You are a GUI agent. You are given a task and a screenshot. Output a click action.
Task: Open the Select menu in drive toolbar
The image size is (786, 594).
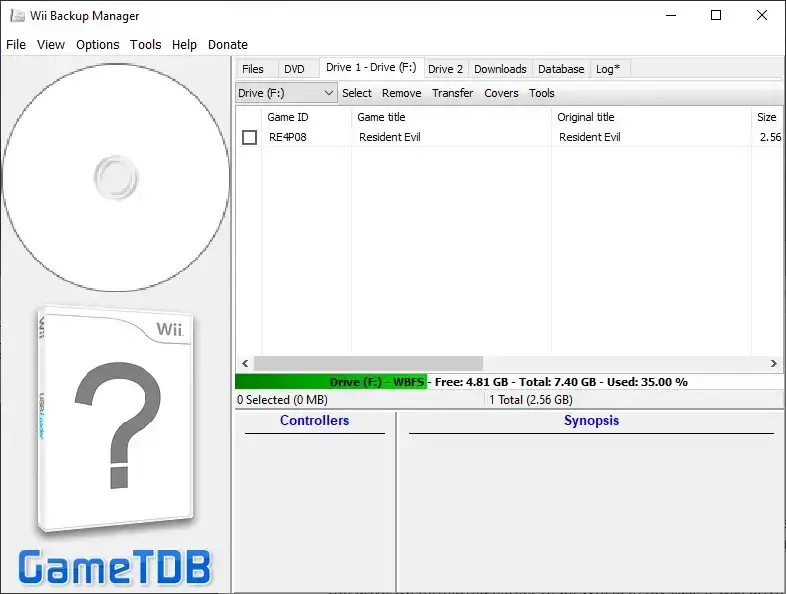[x=357, y=93]
